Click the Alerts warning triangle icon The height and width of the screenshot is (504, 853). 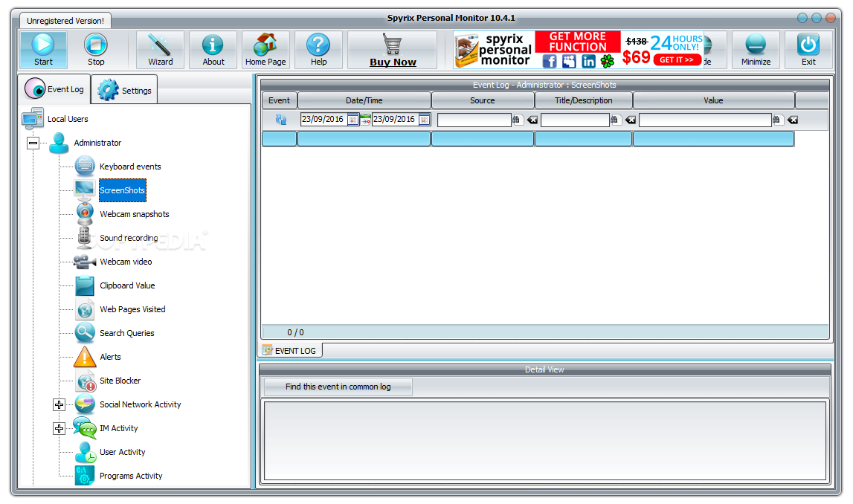[x=85, y=357]
